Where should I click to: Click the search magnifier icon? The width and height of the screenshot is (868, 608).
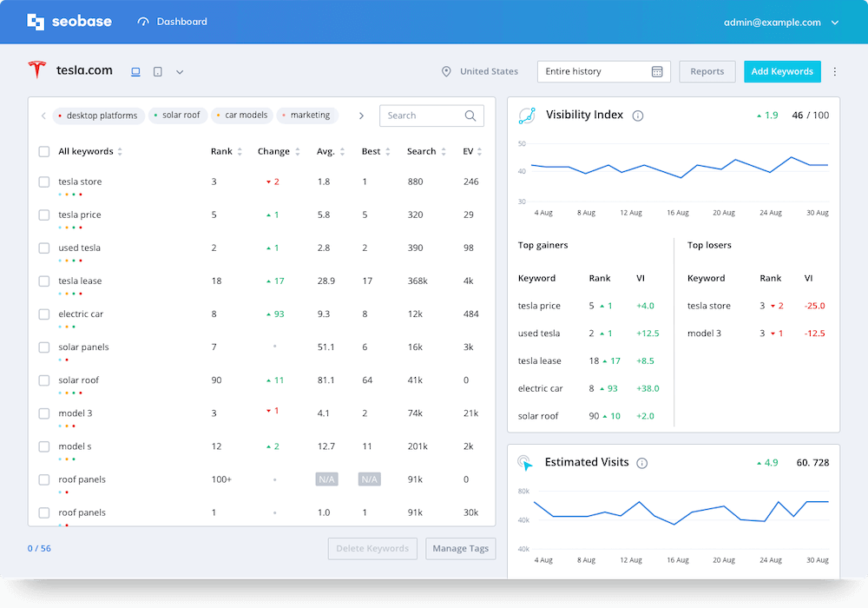(x=470, y=116)
